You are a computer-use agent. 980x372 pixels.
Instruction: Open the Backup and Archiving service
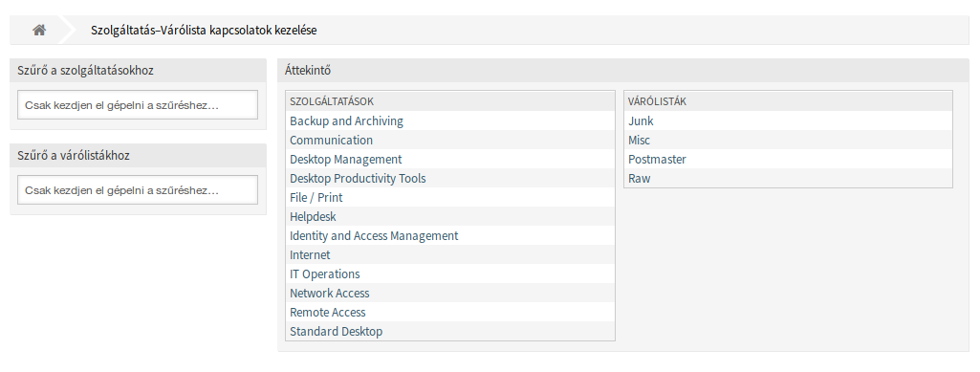tap(346, 121)
